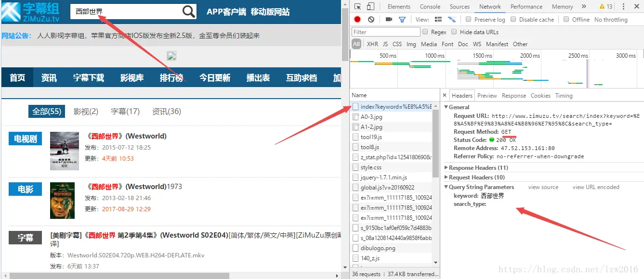Filter requests by CSS type

[x=397, y=44]
